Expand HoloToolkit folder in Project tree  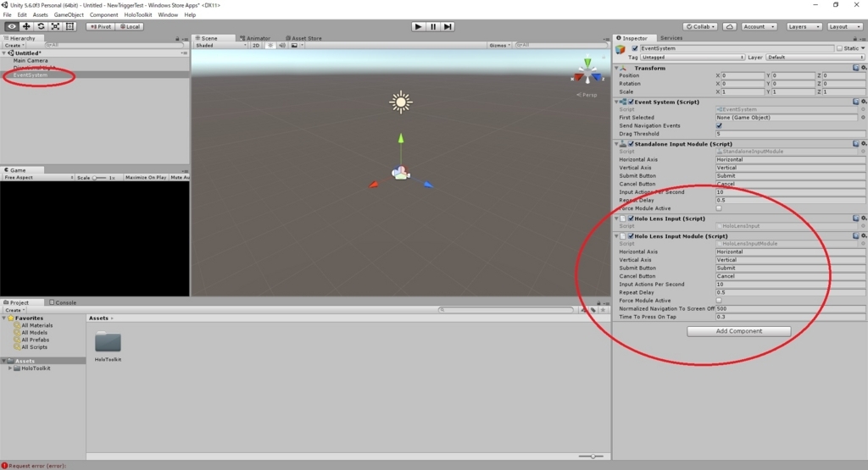10,368
